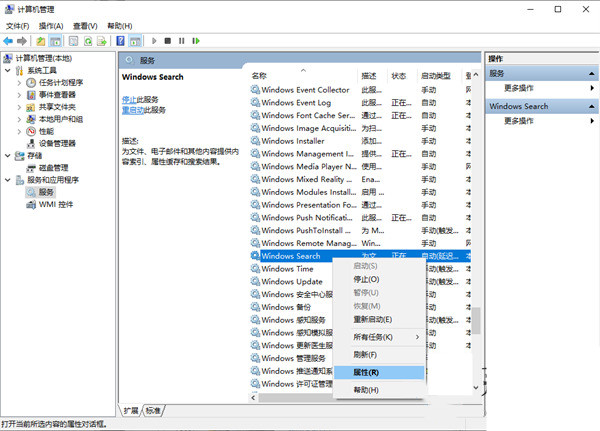
Task: Click the Up one level folder icon
Action: tap(41, 41)
